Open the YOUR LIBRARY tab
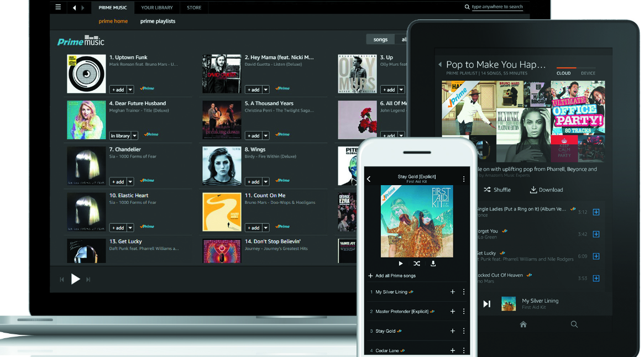The height and width of the screenshot is (357, 644). pos(157,7)
